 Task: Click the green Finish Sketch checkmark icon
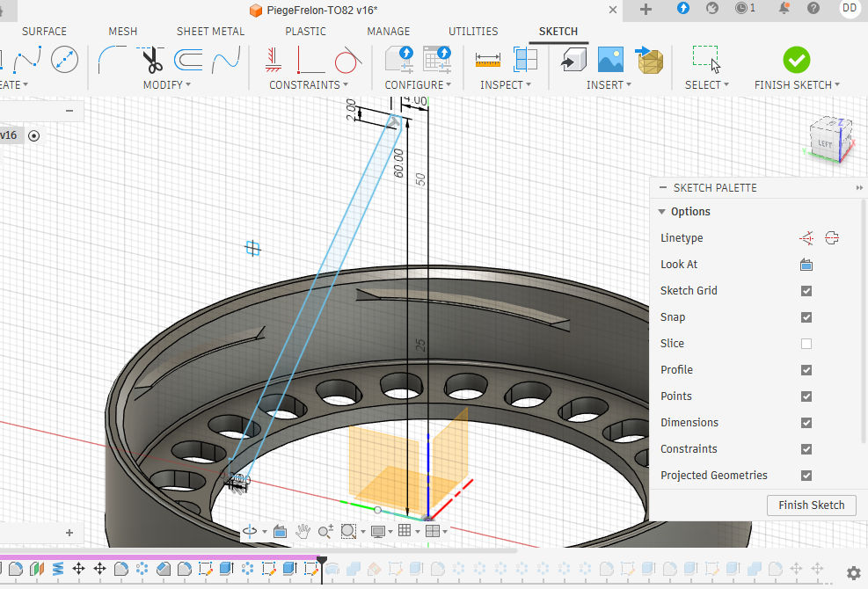[796, 60]
